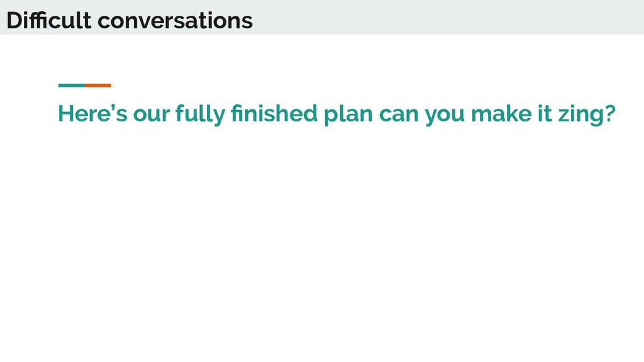Click the question mark after "zing"
Screen dimensions: 644x362
click(610, 113)
